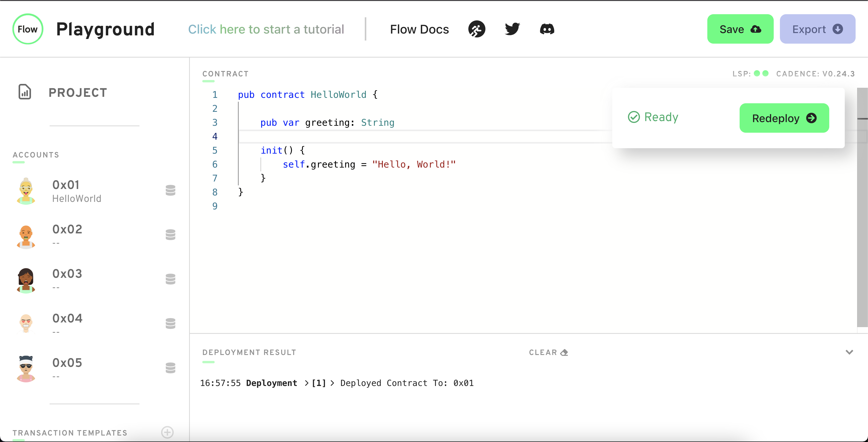Click the 0x03 account avatar
The width and height of the screenshot is (868, 442).
pyautogui.click(x=26, y=280)
